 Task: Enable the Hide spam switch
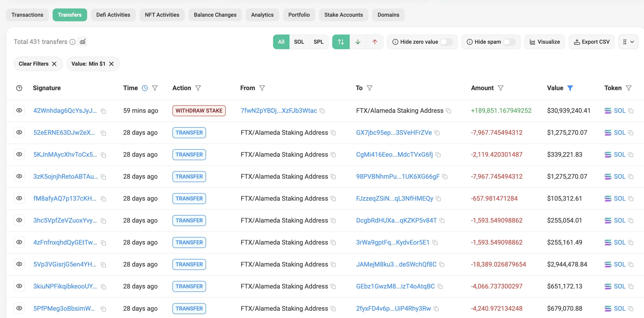pyautogui.click(x=509, y=42)
